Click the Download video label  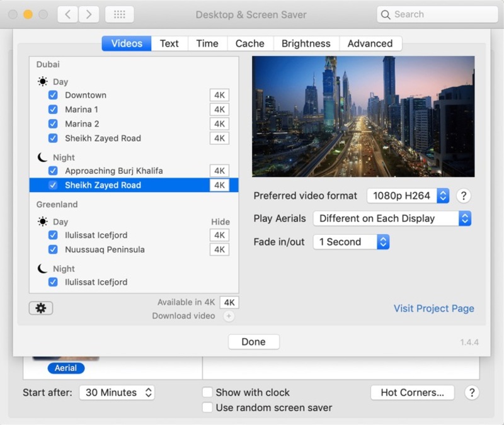pos(183,316)
